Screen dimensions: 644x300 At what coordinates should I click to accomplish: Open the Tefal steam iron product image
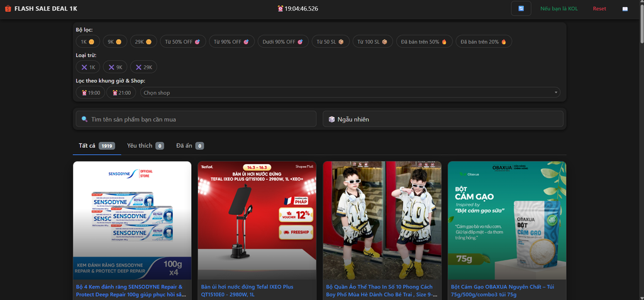[257, 220]
